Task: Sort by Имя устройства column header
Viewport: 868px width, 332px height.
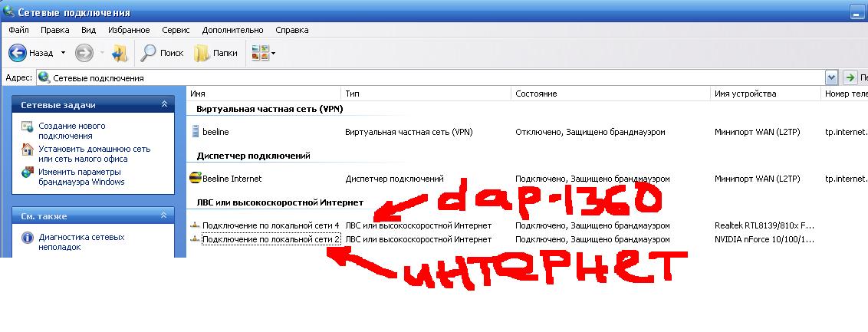Action: click(765, 94)
